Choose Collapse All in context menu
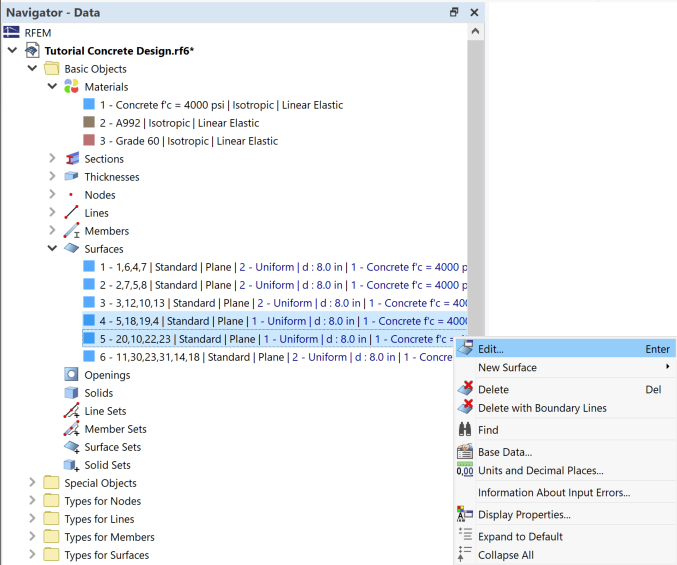Screen dimensions: 677x565 [x=565, y=555]
